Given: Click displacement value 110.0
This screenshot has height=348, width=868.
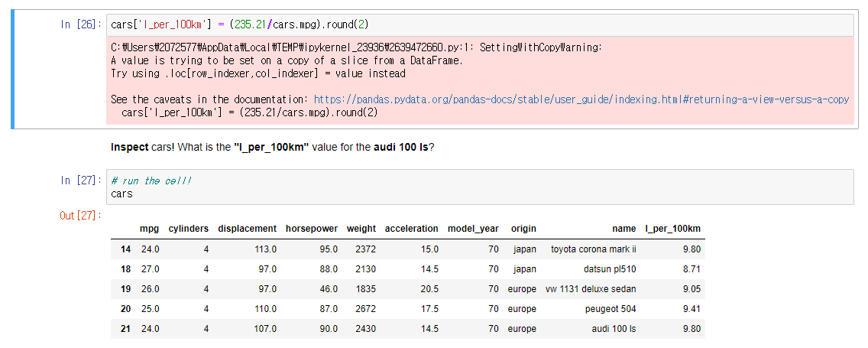Looking at the screenshot, I should point(265,309).
